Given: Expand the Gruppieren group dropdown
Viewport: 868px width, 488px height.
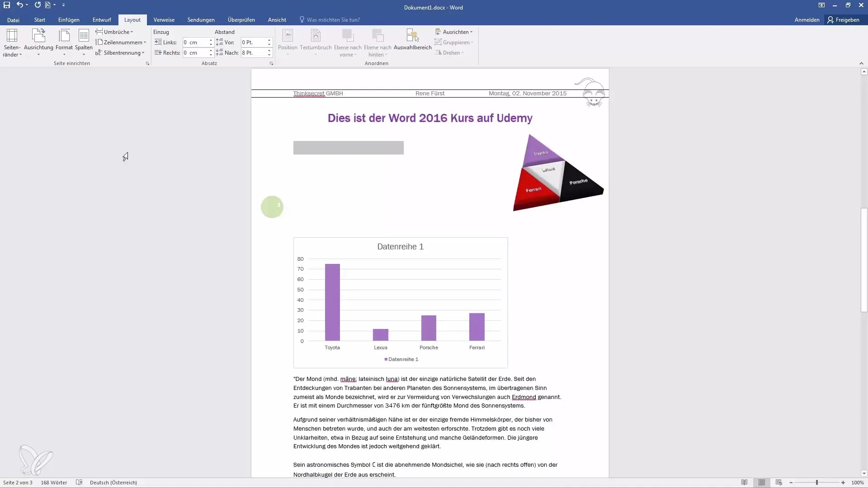Looking at the screenshot, I should tap(454, 42).
